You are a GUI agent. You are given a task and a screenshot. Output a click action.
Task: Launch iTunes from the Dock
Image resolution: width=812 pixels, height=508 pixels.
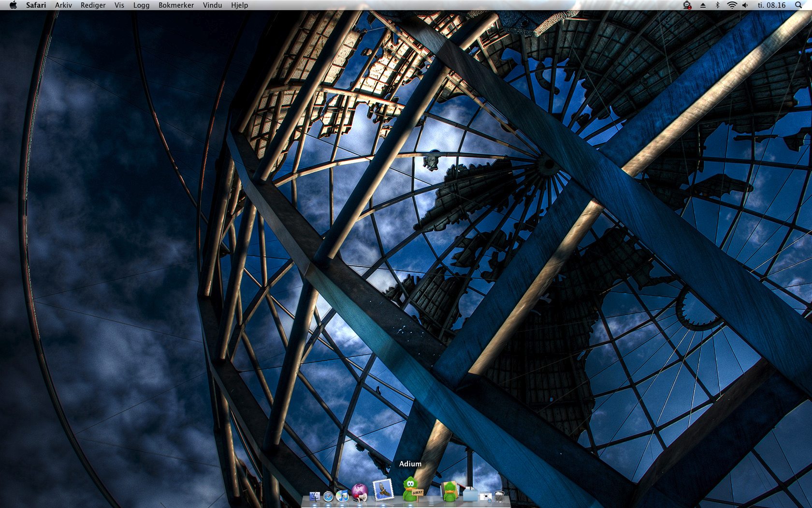(342, 496)
